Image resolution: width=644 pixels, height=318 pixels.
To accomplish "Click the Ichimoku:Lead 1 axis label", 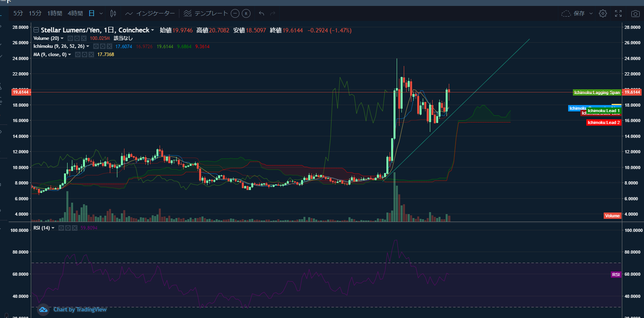I will pos(604,111).
